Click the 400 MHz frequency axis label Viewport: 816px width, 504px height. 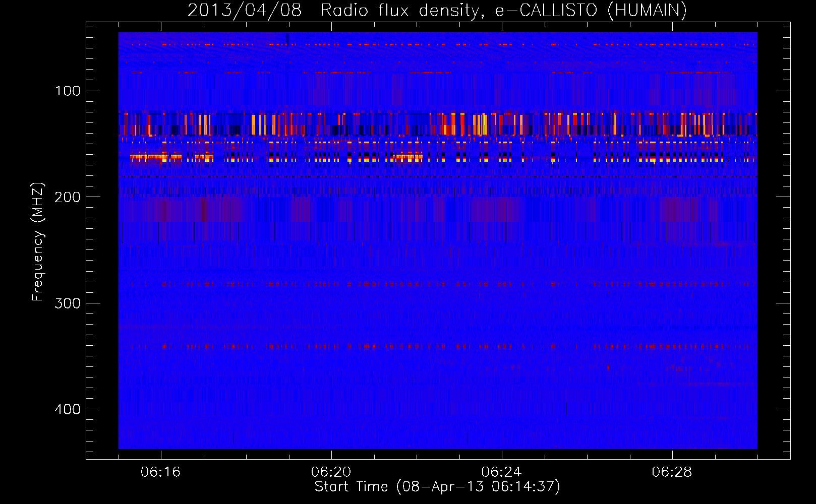click(x=68, y=409)
